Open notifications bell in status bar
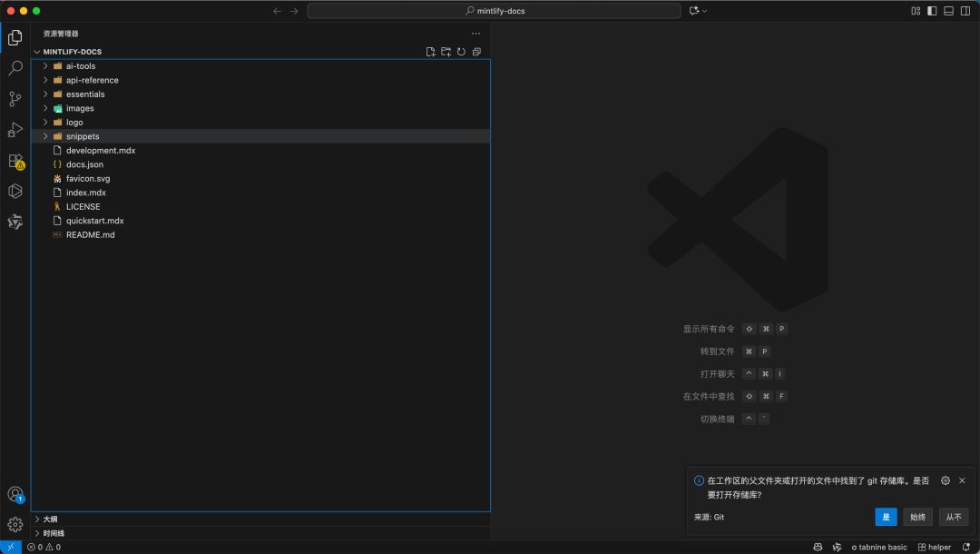The image size is (980, 554). click(x=966, y=547)
